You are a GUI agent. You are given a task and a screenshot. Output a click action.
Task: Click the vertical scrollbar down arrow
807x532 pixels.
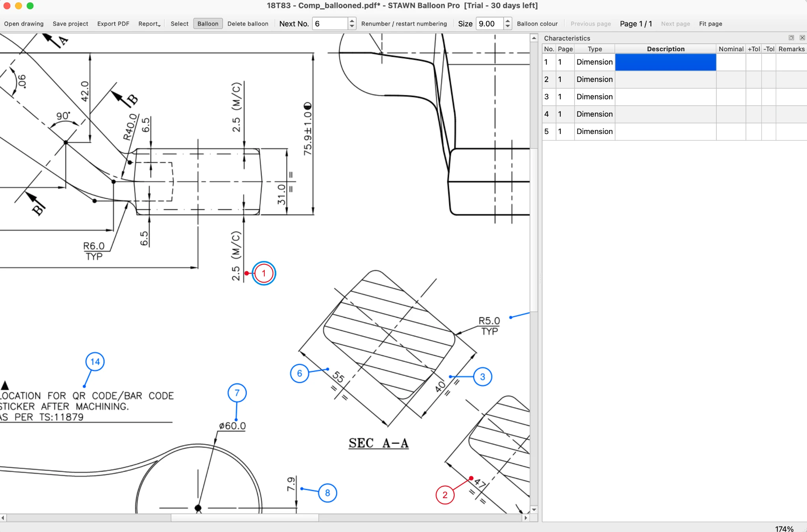pos(534,510)
